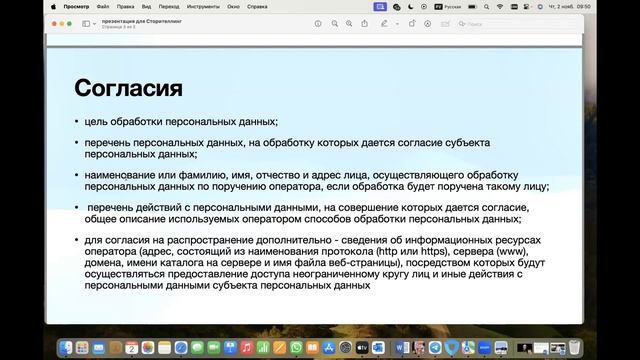The width and height of the screenshot is (640, 360).
Task: Open Finder from the Dock
Action: (x=66, y=348)
